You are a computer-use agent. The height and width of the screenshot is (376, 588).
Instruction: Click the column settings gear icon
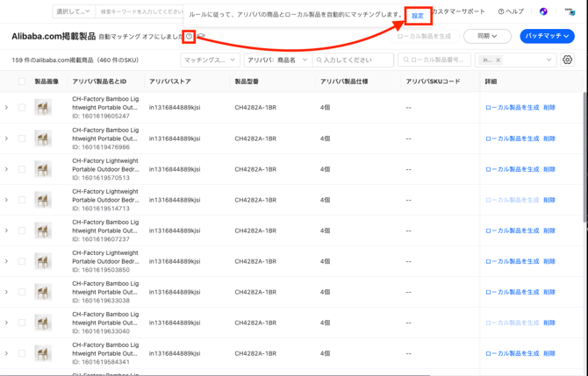(x=568, y=60)
